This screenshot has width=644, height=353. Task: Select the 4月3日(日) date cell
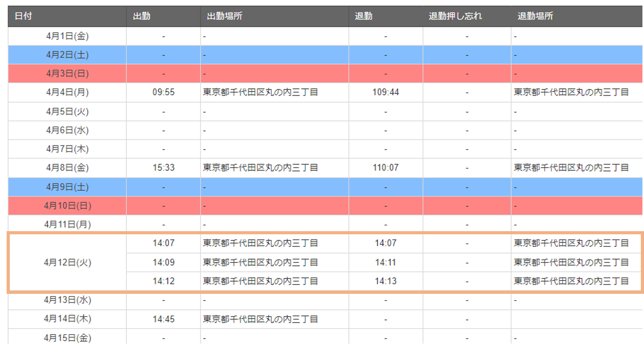67,74
